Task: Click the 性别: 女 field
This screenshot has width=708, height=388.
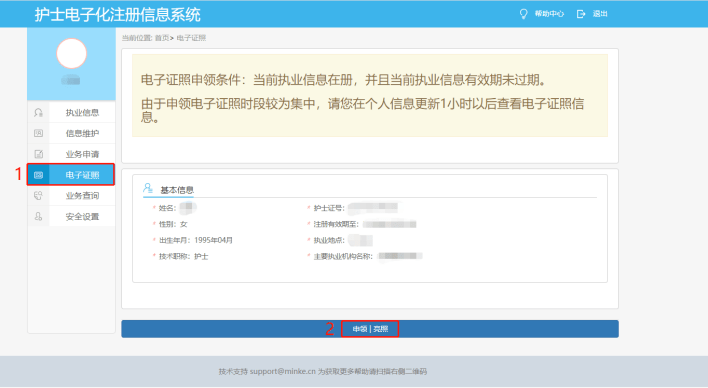Action: click(x=173, y=224)
